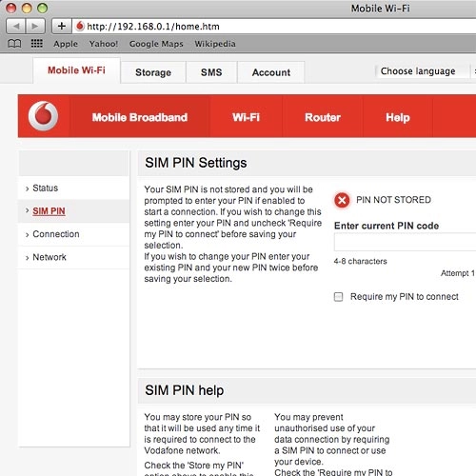Screen dimensions: 476x476
Task: Expand the Status chevron in the sidebar
Action: click(x=27, y=188)
